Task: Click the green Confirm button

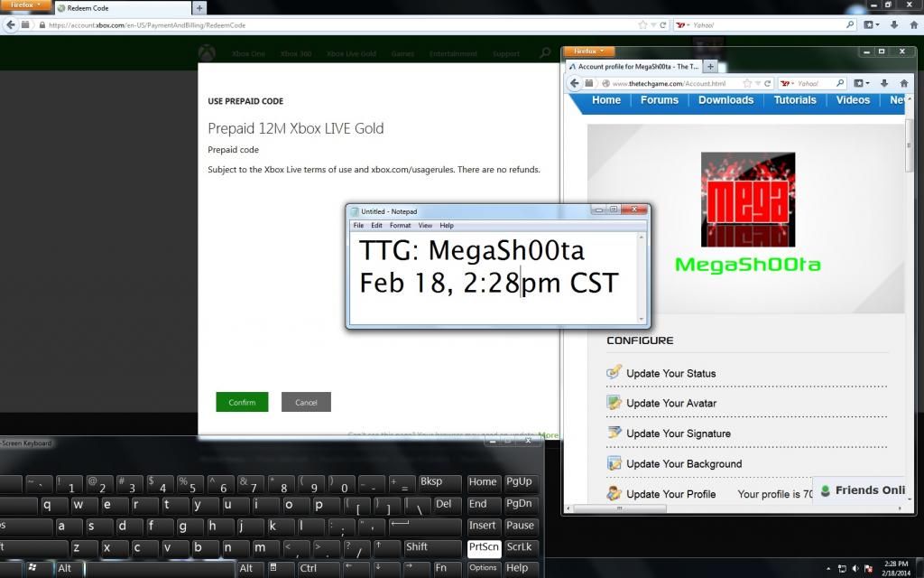Action: tap(242, 402)
